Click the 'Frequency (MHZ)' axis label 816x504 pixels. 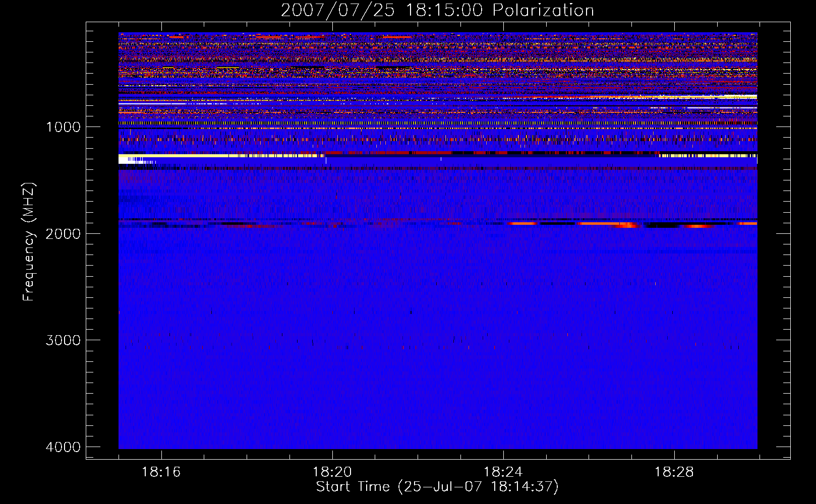click(x=29, y=242)
